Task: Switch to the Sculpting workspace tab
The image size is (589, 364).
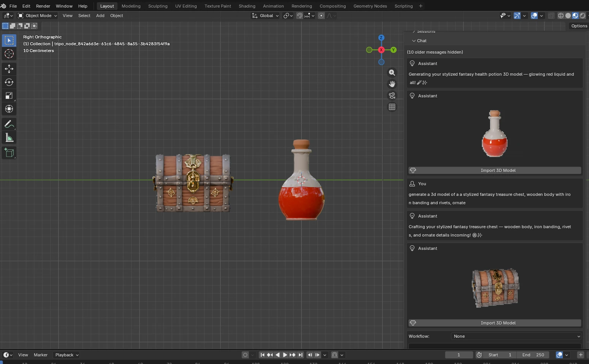Action: coord(158,6)
